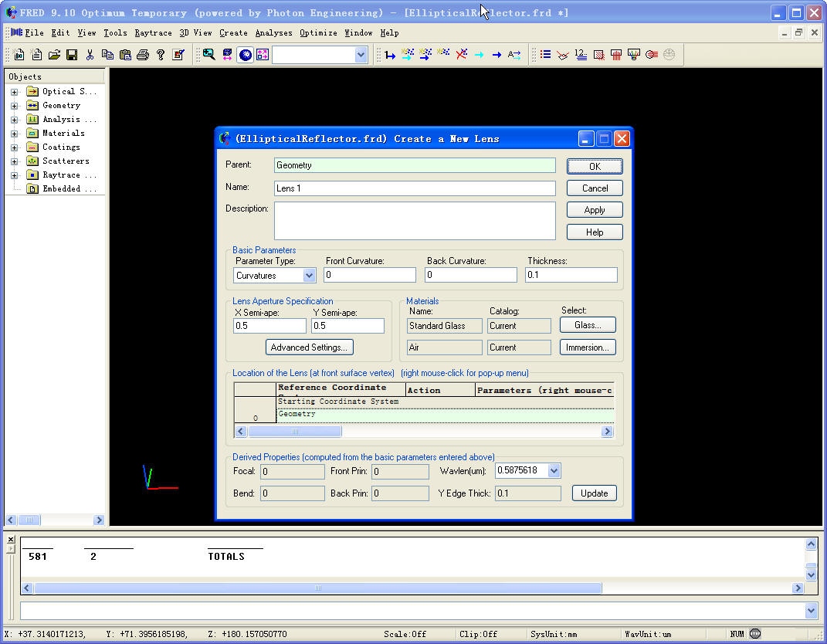827x644 pixels.
Task: Close the output pane with X icon
Action: pyautogui.click(x=11, y=540)
